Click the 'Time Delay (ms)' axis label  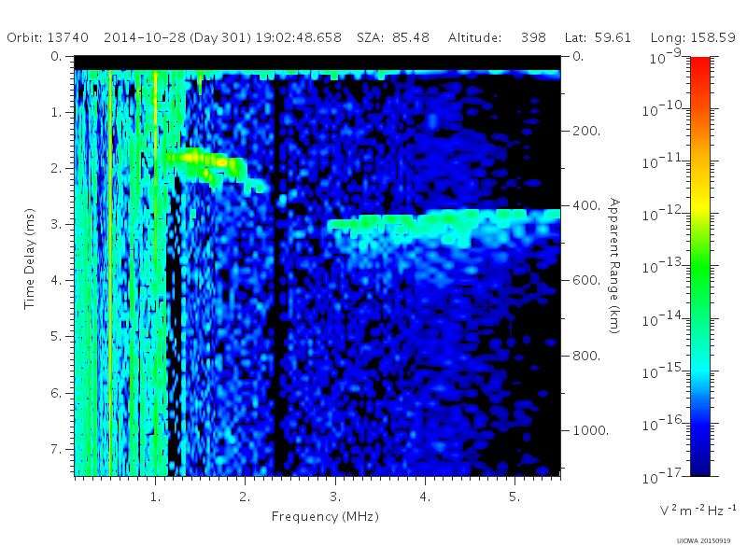[30, 259]
